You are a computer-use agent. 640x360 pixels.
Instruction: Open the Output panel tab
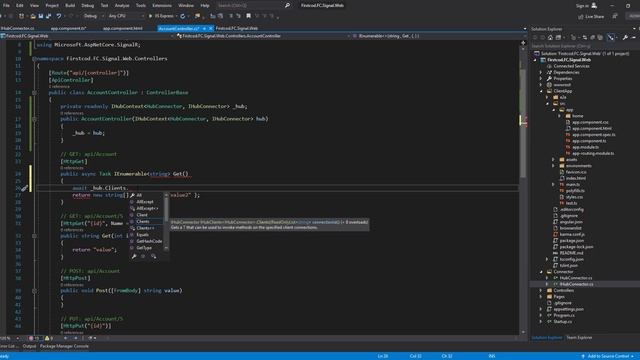[x=29, y=346]
